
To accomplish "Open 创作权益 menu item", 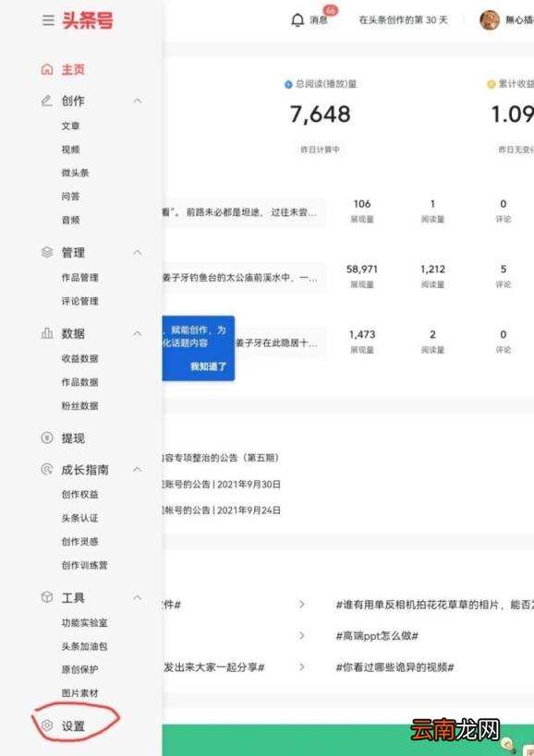I will [x=79, y=495].
